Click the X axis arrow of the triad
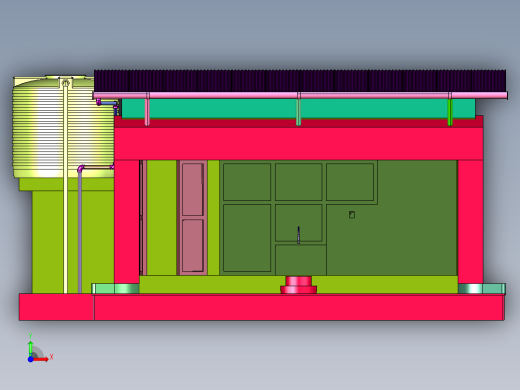Screen dimensions: 520x390 41,359
